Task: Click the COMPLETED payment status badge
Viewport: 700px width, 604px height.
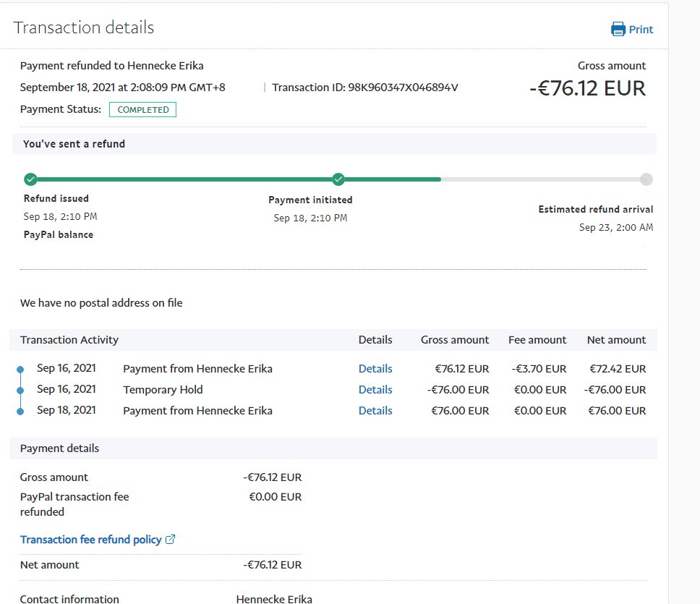Action: point(142,110)
